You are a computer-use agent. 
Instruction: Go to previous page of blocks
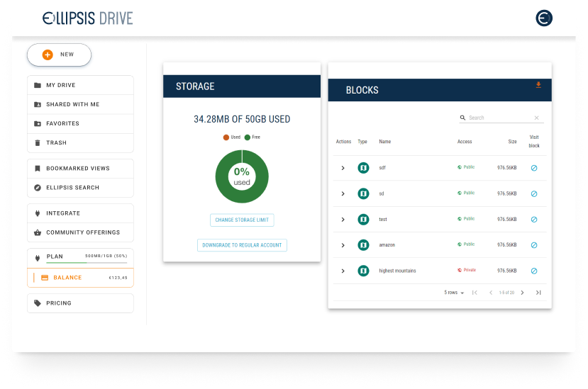point(491,293)
